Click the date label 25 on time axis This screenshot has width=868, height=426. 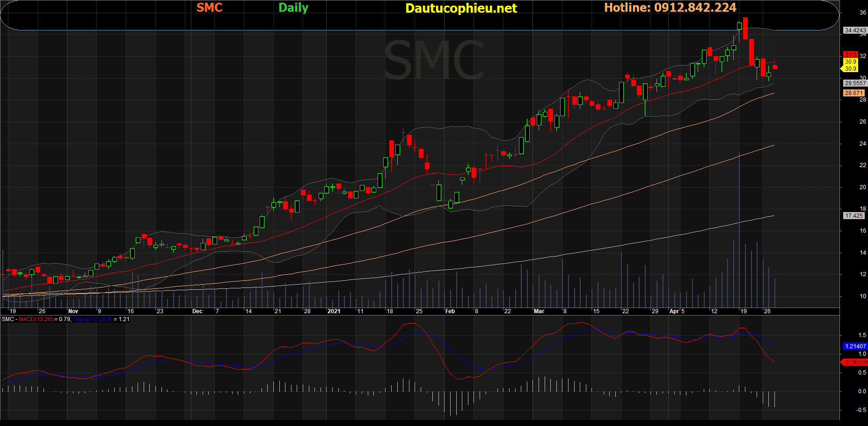(419, 311)
